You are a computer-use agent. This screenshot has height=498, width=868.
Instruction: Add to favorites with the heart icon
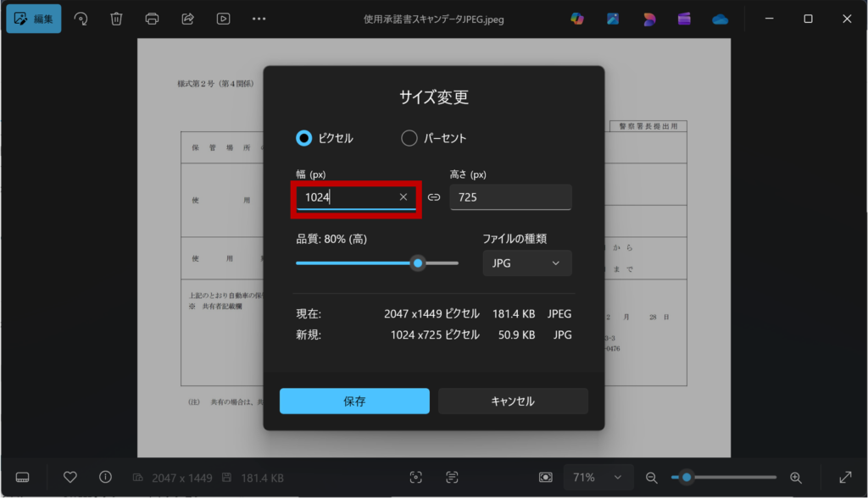coord(71,477)
